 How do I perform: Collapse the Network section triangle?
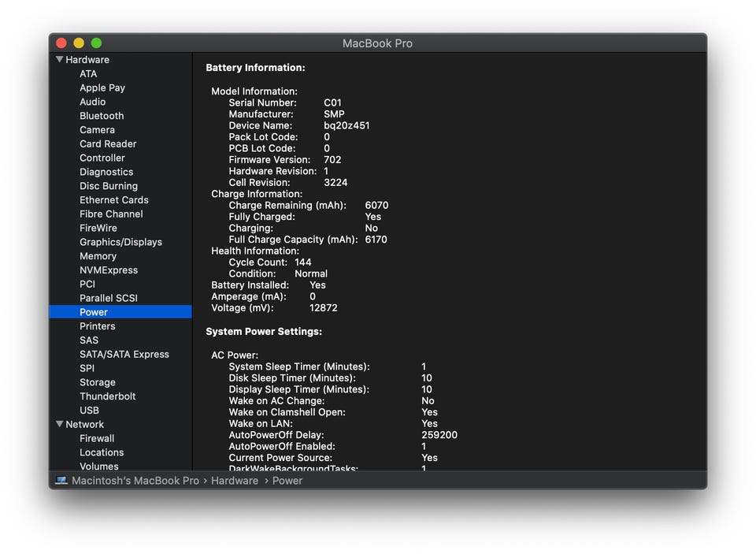tap(59, 424)
